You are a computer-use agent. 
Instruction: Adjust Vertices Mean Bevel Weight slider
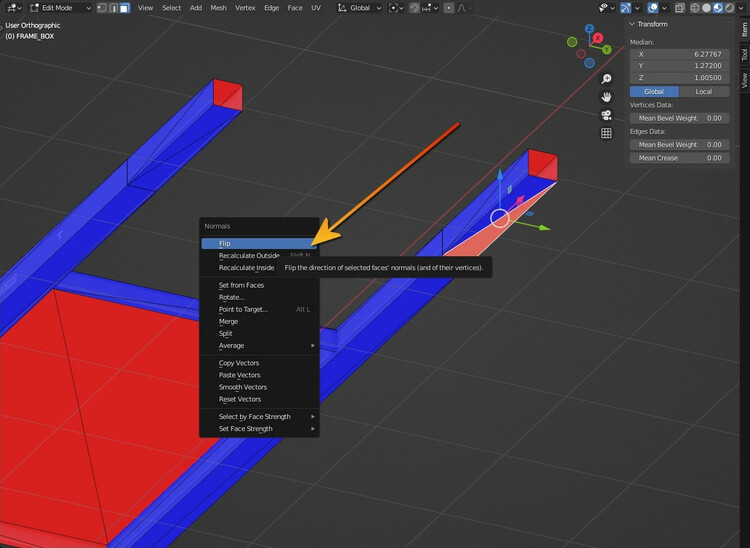pos(679,118)
